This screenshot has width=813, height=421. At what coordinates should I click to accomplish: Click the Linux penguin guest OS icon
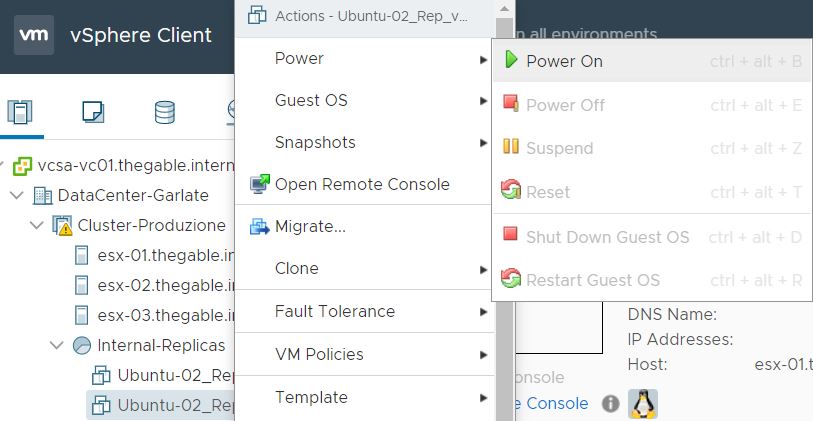pyautogui.click(x=643, y=403)
